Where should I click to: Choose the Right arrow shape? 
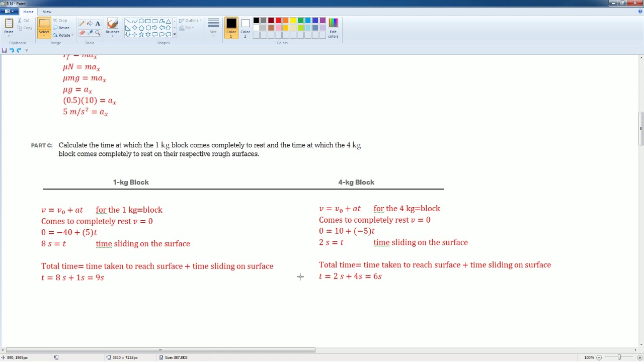[155, 28]
